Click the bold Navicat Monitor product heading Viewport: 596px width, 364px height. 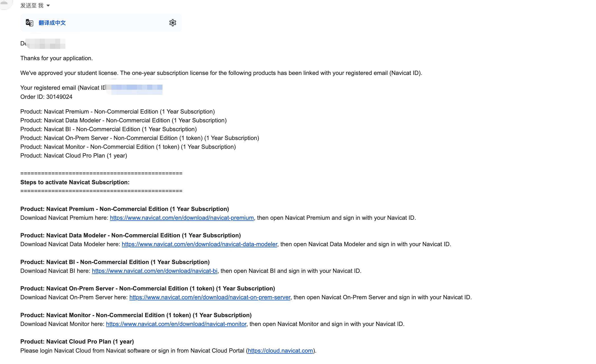[136, 315]
